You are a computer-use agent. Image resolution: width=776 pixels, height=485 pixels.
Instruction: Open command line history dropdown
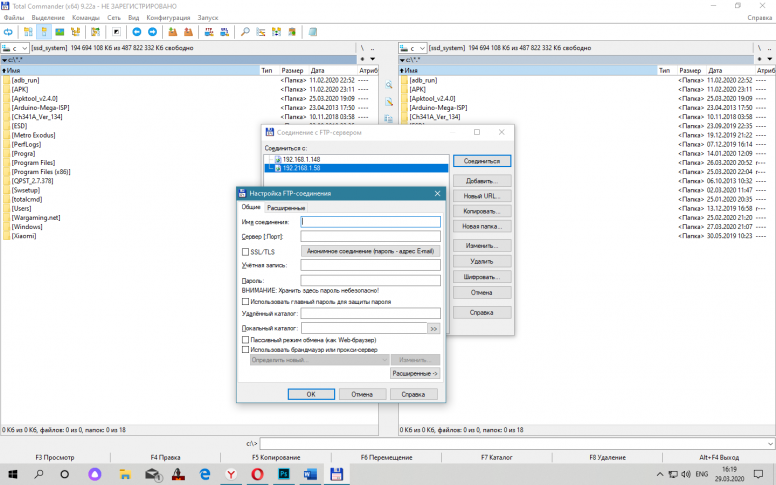pos(771,443)
